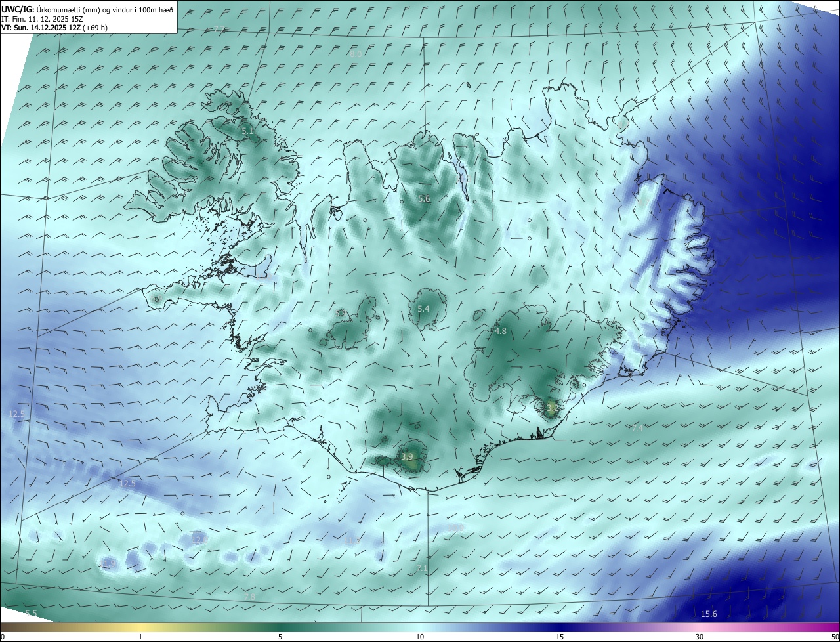Screen dimensions: 840x642
Task: Click the 5.4 value on the central glacier
Action: (x=423, y=309)
